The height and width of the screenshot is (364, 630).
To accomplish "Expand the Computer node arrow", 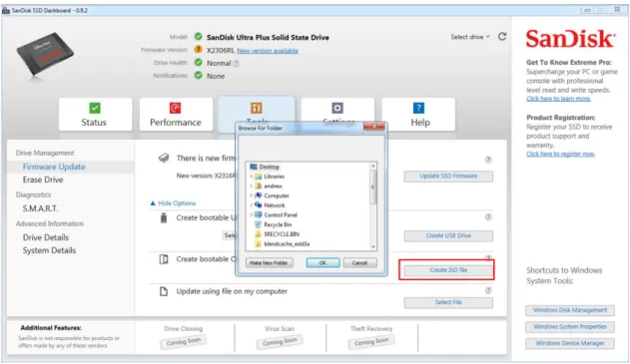I will 252,195.
